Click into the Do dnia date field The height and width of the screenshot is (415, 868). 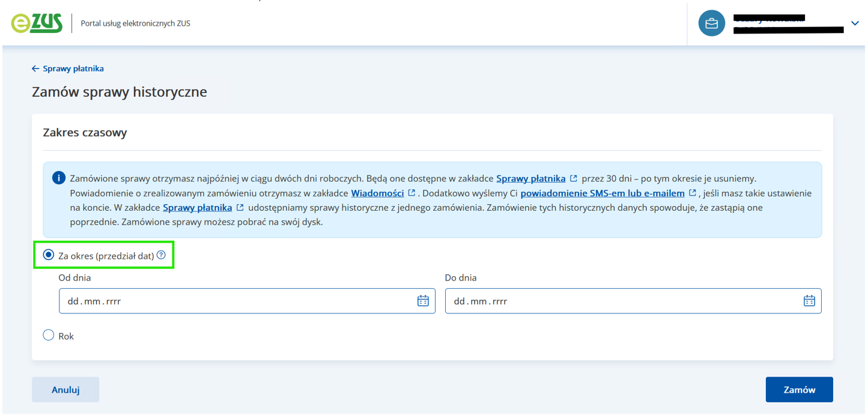tap(619, 301)
